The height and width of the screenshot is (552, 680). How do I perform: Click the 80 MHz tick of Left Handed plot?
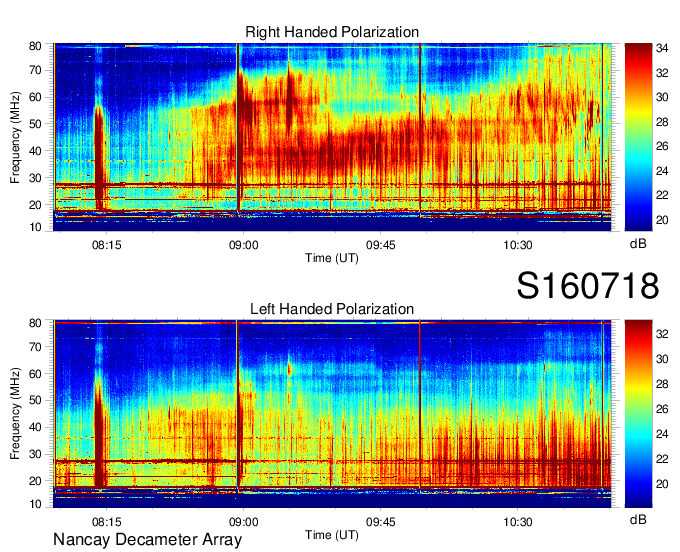(x=35, y=323)
